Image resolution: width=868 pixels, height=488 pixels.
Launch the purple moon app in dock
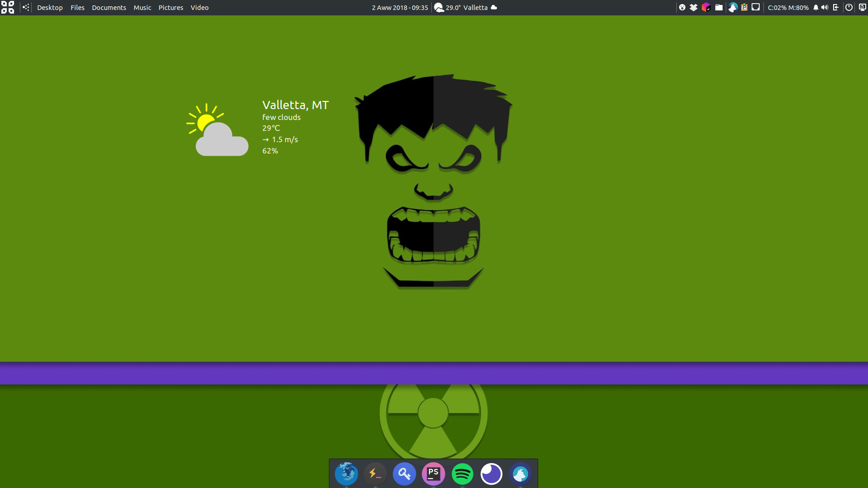click(492, 474)
